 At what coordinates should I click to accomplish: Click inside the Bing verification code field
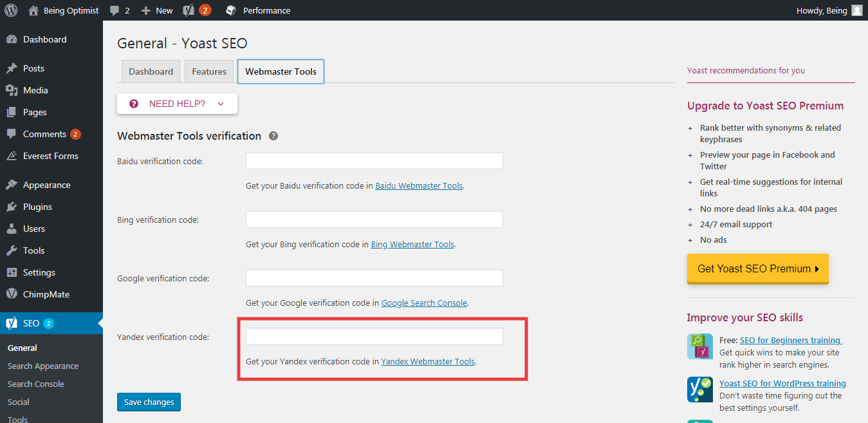[x=373, y=219]
